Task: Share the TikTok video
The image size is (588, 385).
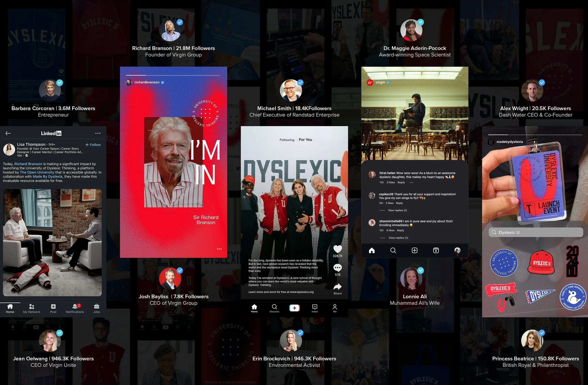Action: click(x=338, y=287)
